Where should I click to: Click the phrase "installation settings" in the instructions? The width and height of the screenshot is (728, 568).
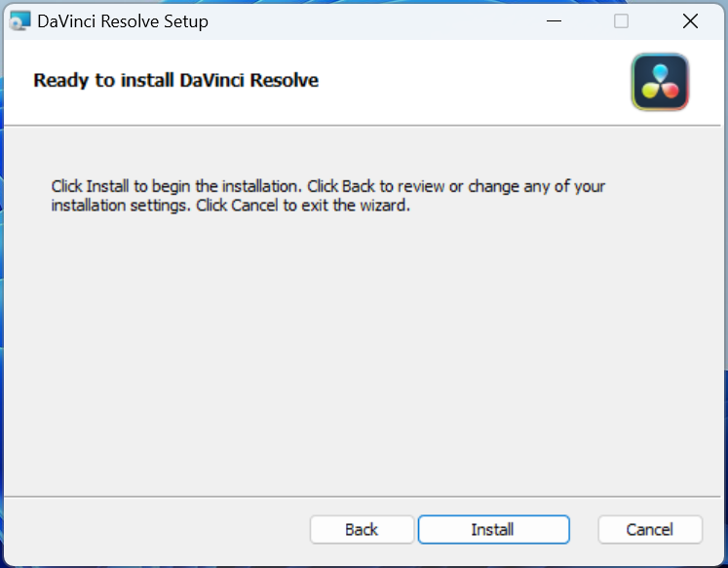121,206
